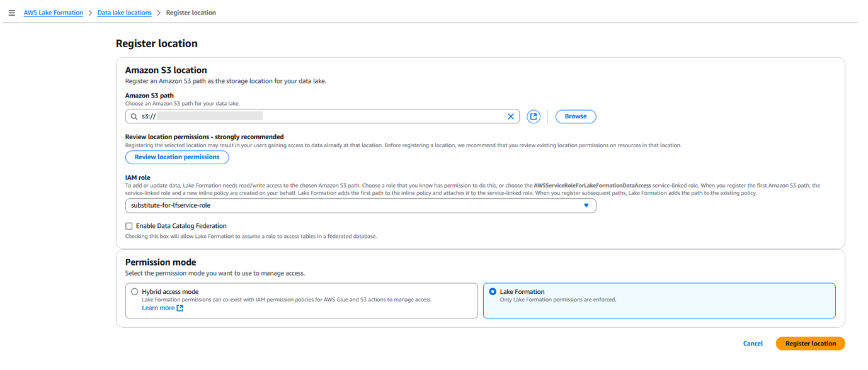The height and width of the screenshot is (370, 868).
Task: Select Lake Formation permission mode
Action: tap(493, 292)
